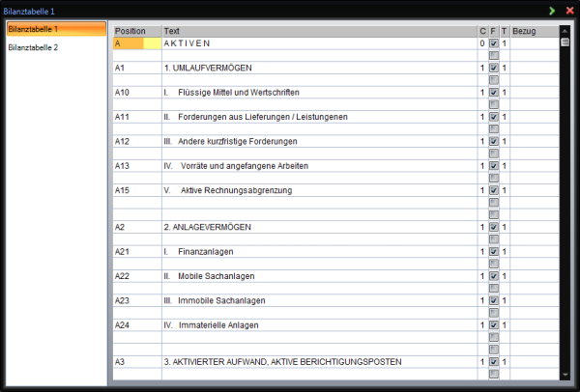Select position cell A24

pos(137,324)
